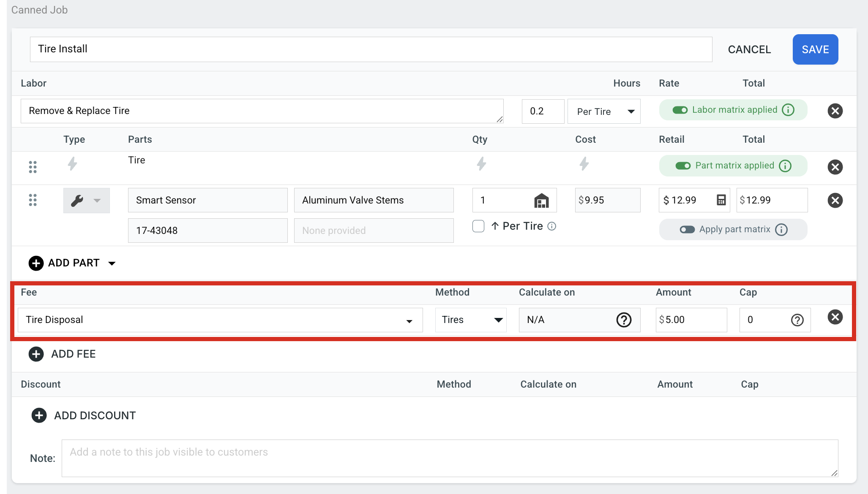Toggle off Labor matrix applied switch
This screenshot has width=868, height=494.
click(x=680, y=110)
